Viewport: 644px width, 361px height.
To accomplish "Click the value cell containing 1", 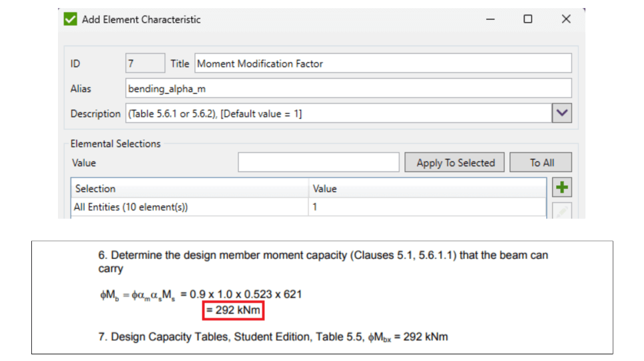I will 427,207.
